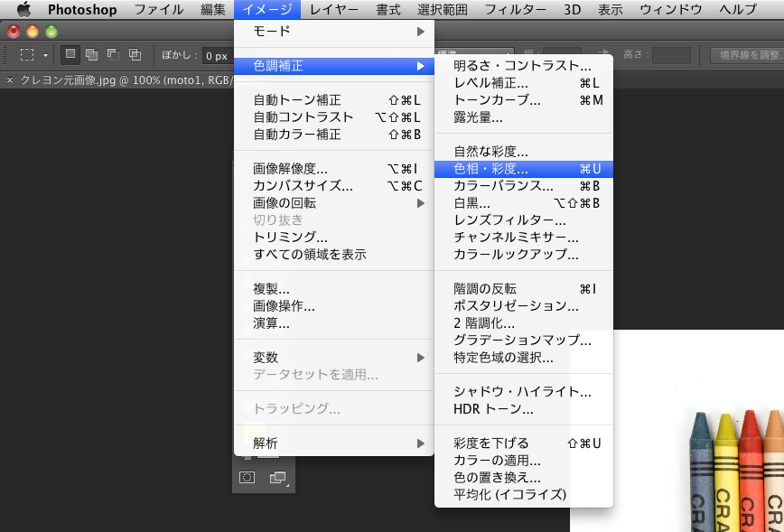Close the クレヨン元画像.jpg document tab
This screenshot has height=532, width=784.
[10, 80]
